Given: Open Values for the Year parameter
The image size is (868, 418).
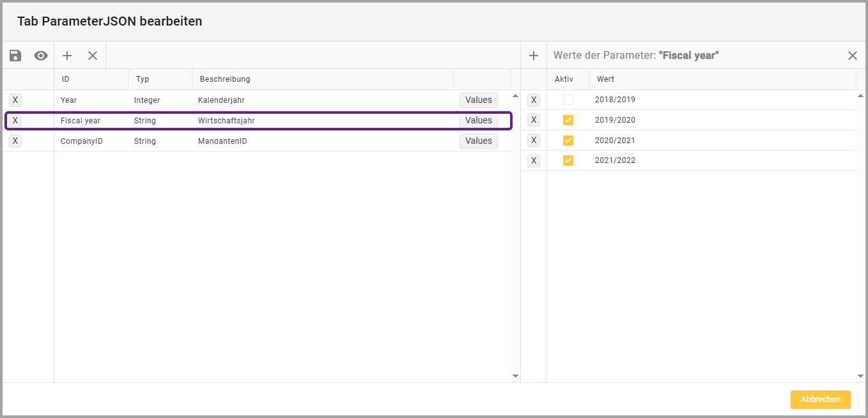Looking at the screenshot, I should (478, 100).
